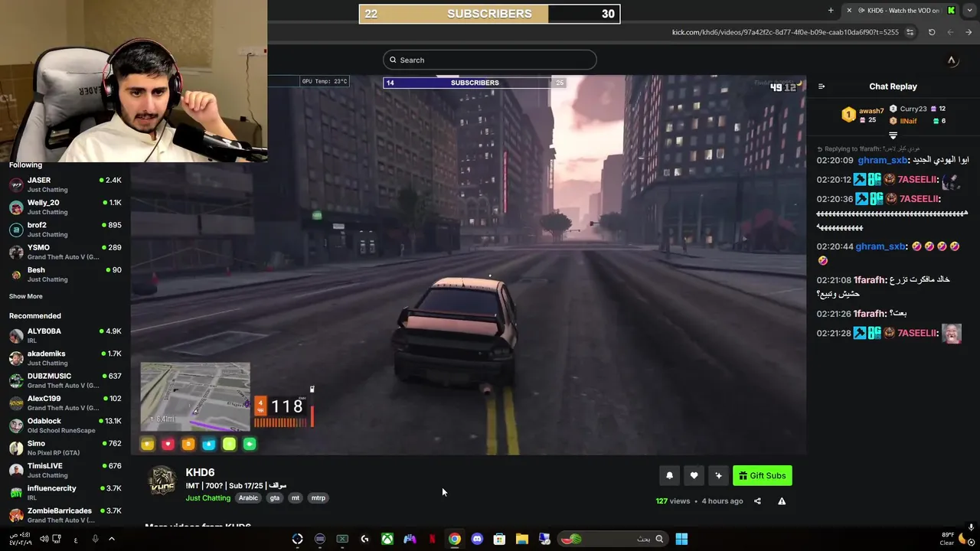Click username gham_sxb at 02:20:09 in chat
The height and width of the screenshot is (551, 980).
882,161
